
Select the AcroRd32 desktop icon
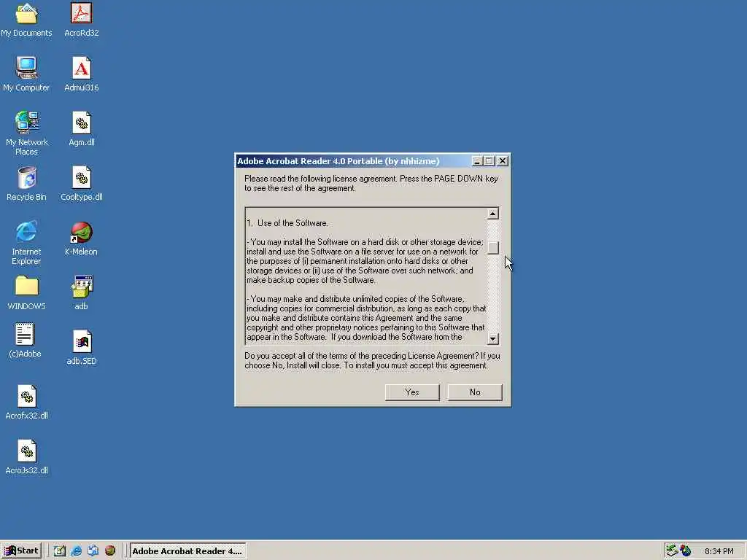click(82, 19)
